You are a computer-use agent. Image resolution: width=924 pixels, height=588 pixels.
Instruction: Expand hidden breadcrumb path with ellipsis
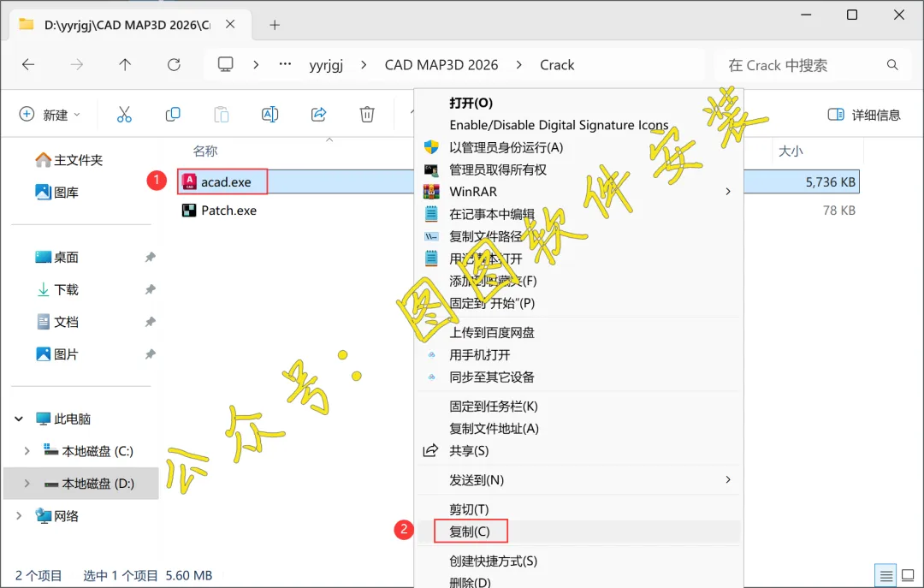pyautogui.click(x=285, y=64)
